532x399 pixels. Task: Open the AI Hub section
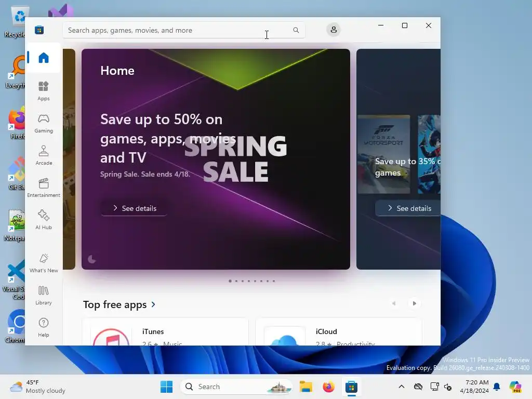click(x=44, y=220)
